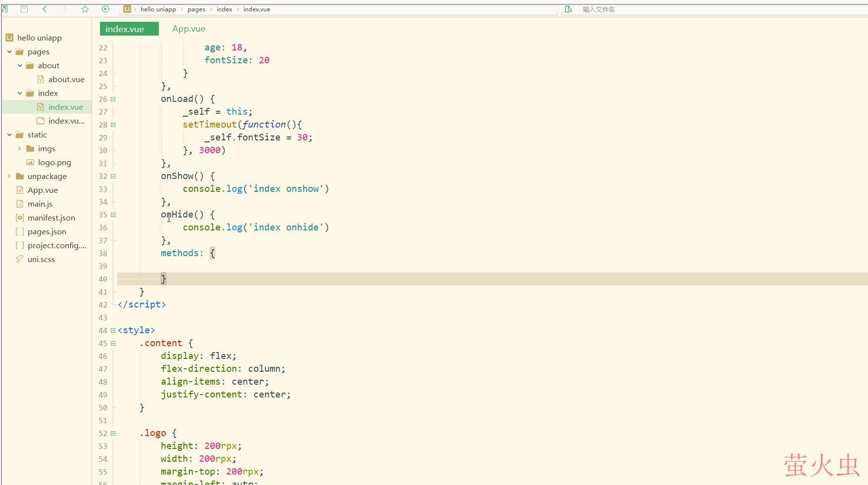This screenshot has width=868, height=485.
Task: Collapse the static folder chevron
Action: [9, 134]
